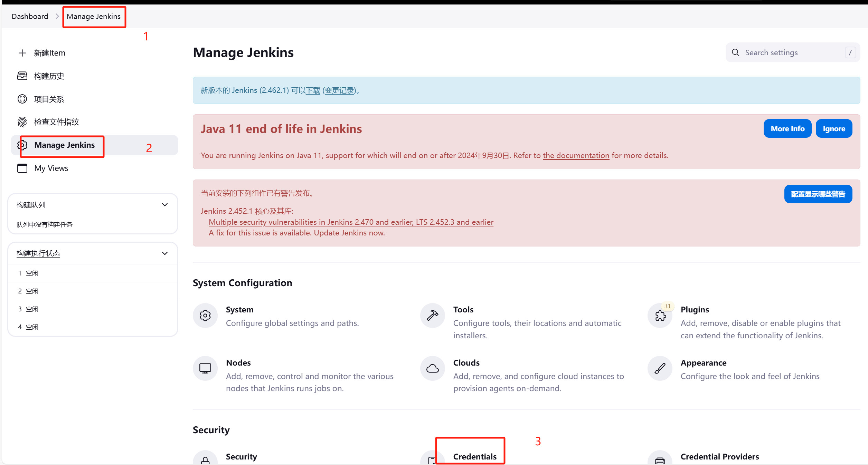Viewport: 868px width, 465px height.
Task: Open Credential Providers
Action: coord(720,457)
